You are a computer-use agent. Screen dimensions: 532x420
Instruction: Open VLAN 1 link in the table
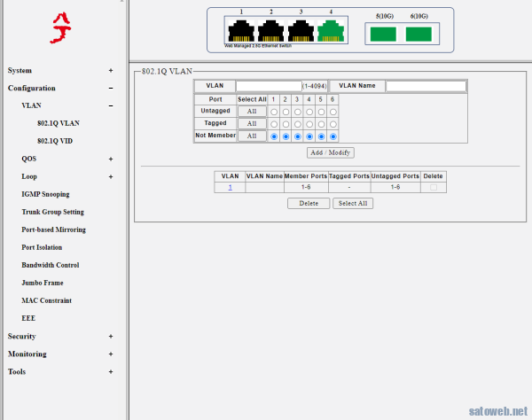click(231, 188)
